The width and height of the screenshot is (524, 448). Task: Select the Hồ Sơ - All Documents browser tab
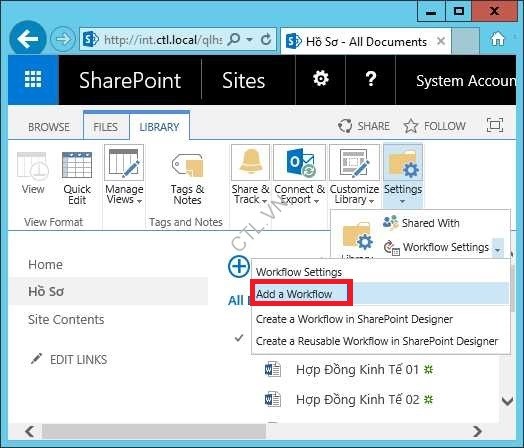[x=366, y=41]
